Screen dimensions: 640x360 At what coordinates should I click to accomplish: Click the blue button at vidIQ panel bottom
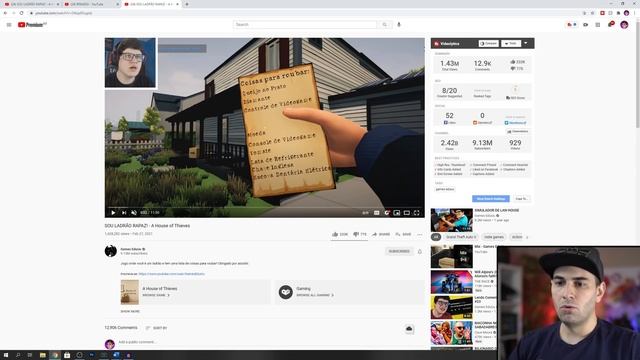tap(491, 199)
